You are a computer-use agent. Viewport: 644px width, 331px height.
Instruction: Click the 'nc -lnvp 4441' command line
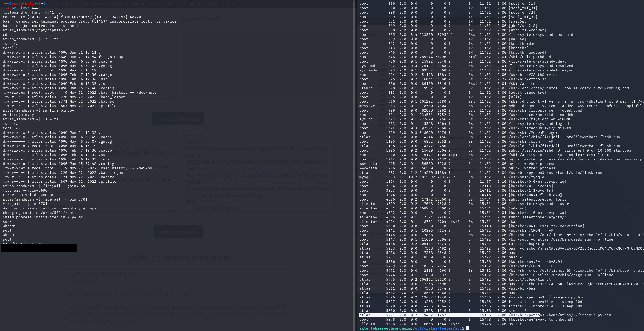(26, 8)
